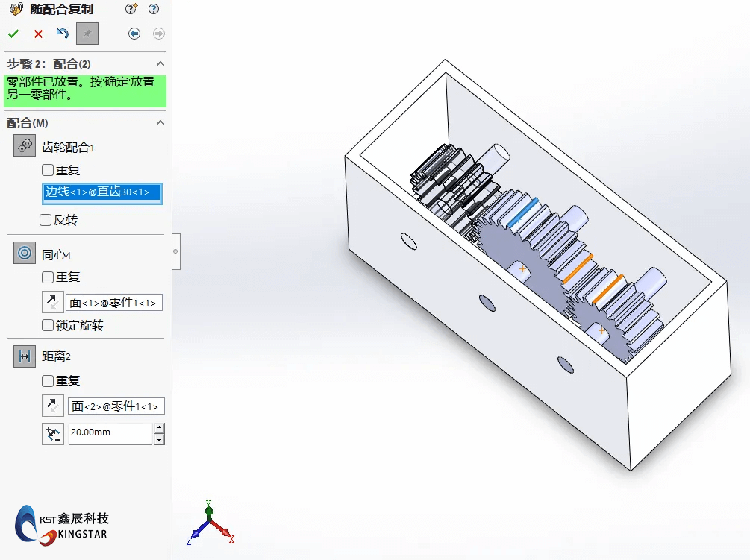This screenshot has width=750, height=560.
Task: Confirm mate copy with the green checkmark
Action: pos(14,33)
